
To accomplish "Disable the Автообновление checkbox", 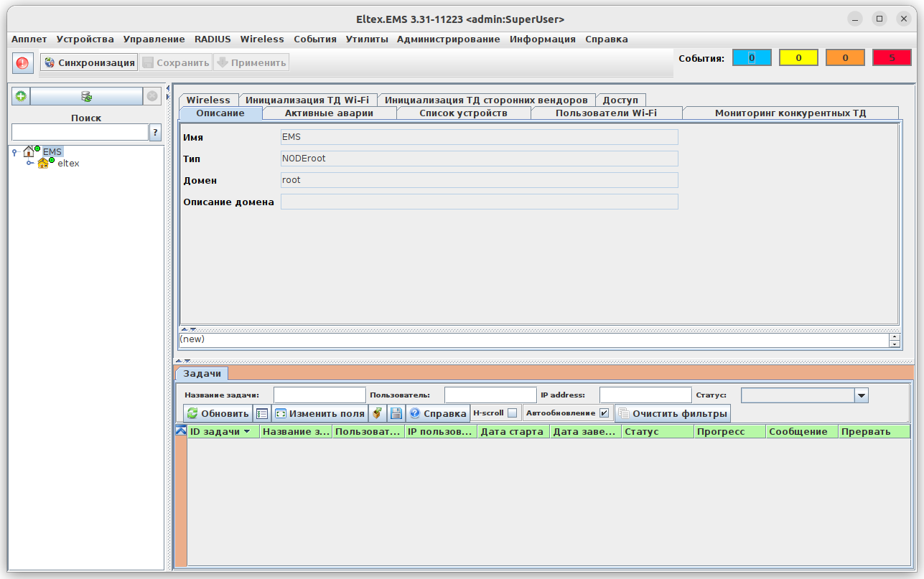I will pos(604,413).
